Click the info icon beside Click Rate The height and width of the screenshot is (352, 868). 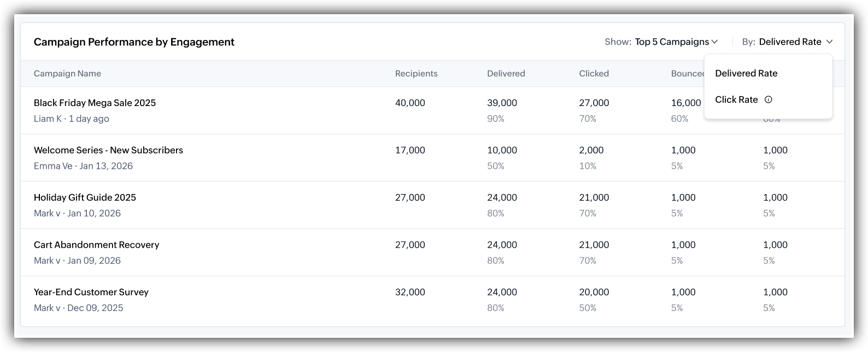click(x=768, y=99)
